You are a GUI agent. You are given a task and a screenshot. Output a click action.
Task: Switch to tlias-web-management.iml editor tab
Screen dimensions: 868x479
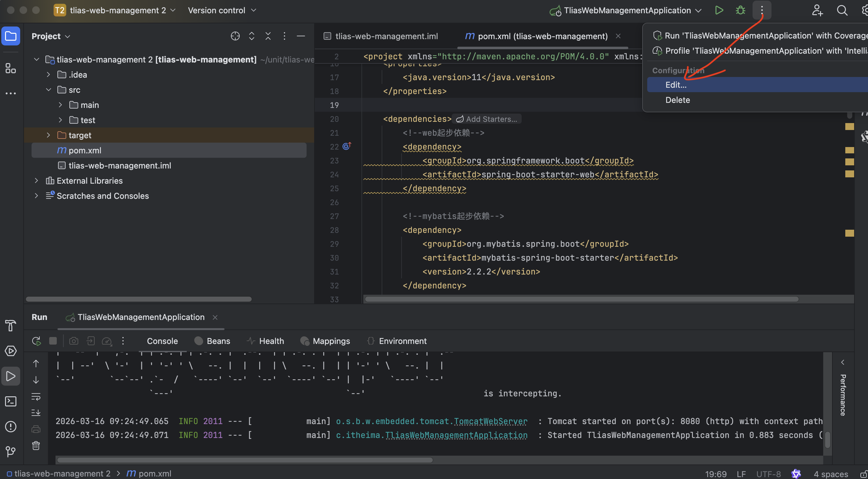pyautogui.click(x=380, y=36)
